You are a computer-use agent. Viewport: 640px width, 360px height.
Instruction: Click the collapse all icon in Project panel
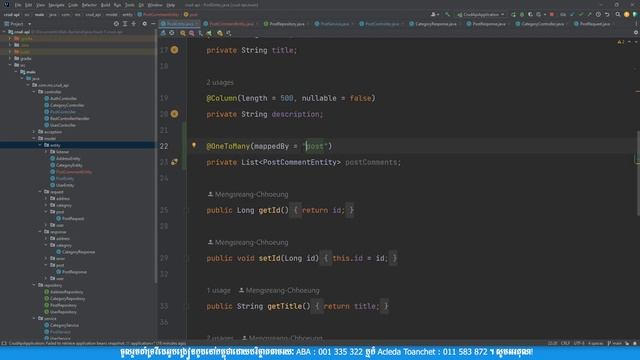tap(133, 24)
